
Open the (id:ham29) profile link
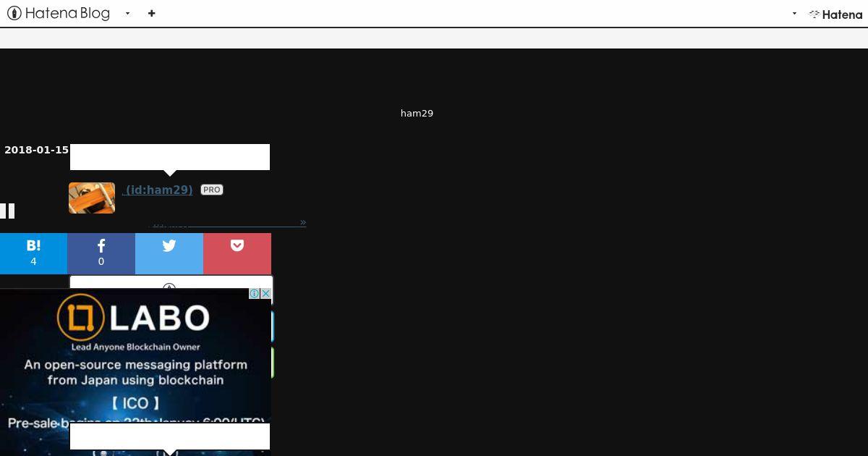coord(158,190)
